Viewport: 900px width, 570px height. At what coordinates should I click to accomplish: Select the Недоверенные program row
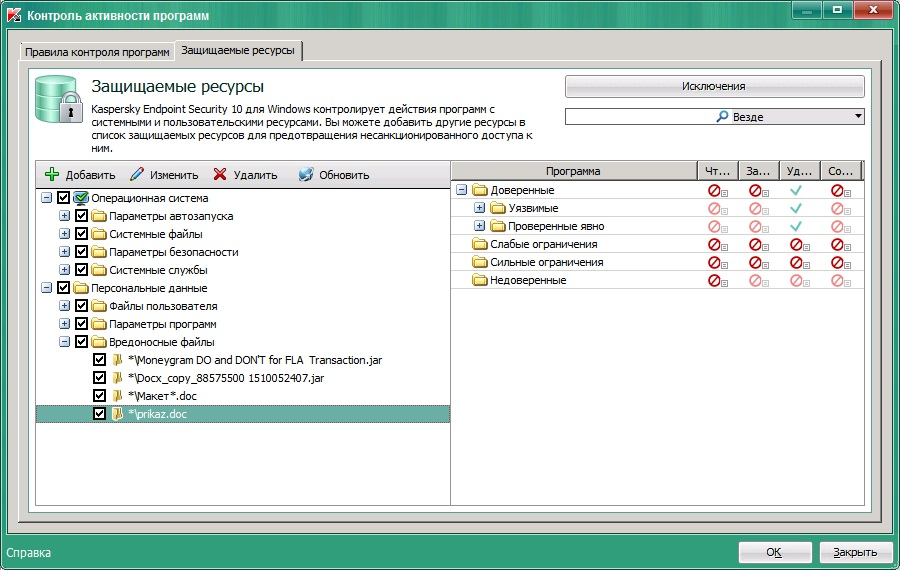657,280
